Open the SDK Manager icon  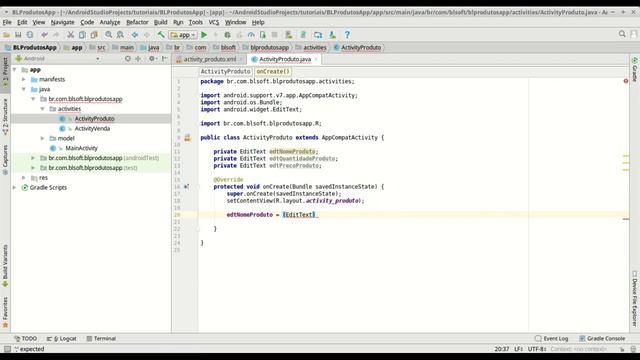(x=332, y=35)
